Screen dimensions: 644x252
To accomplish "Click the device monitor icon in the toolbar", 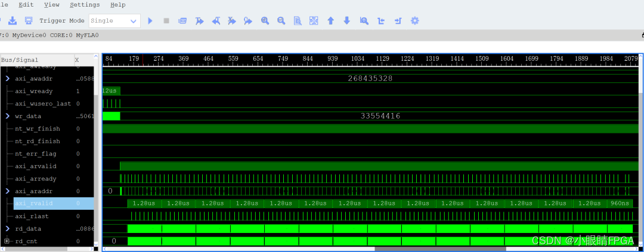I will click(x=29, y=20).
